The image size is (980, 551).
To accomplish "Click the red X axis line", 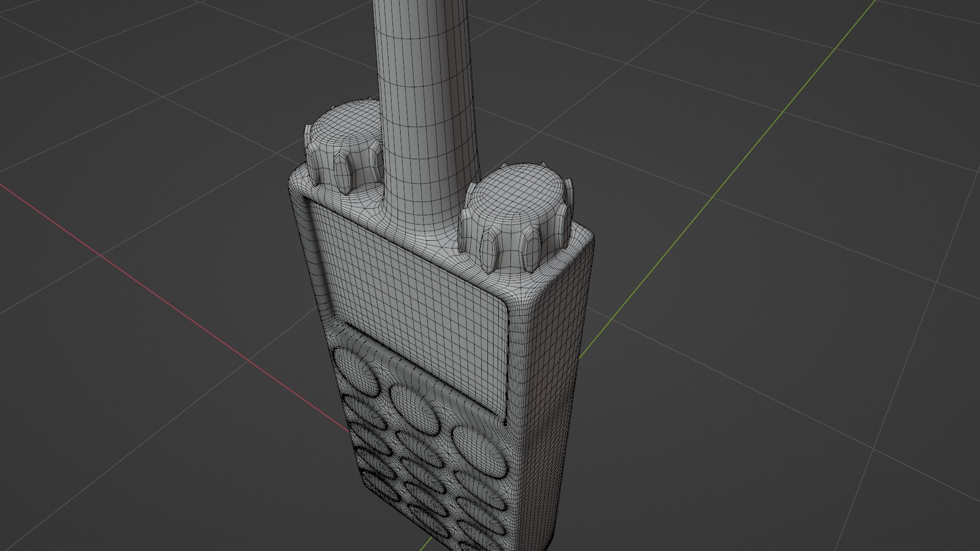I will [153, 293].
